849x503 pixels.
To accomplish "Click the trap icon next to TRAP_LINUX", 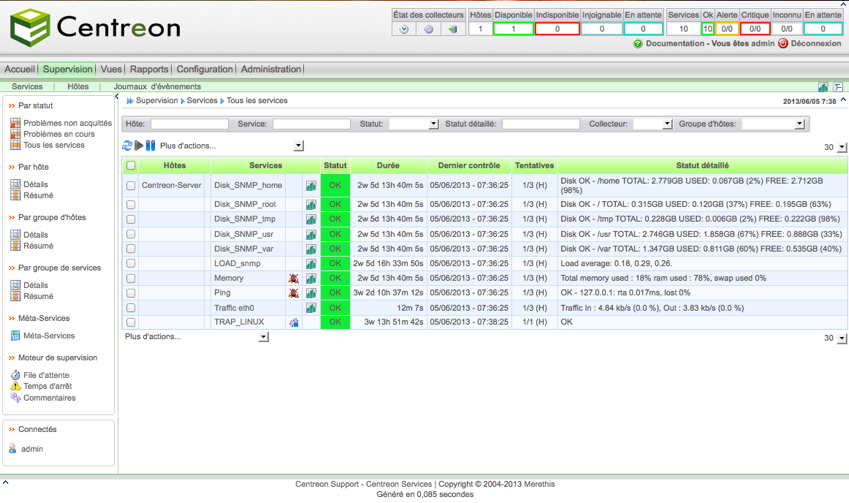I will click(x=294, y=323).
